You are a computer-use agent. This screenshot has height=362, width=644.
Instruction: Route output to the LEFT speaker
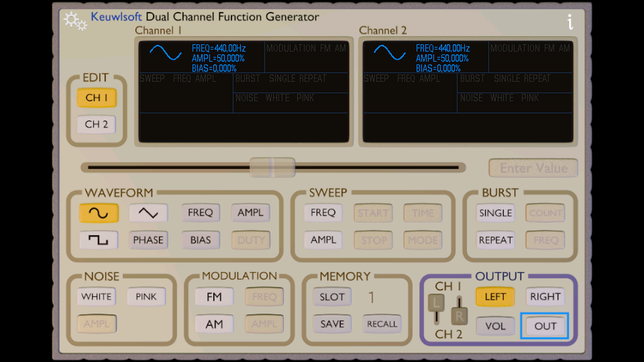coord(495,297)
